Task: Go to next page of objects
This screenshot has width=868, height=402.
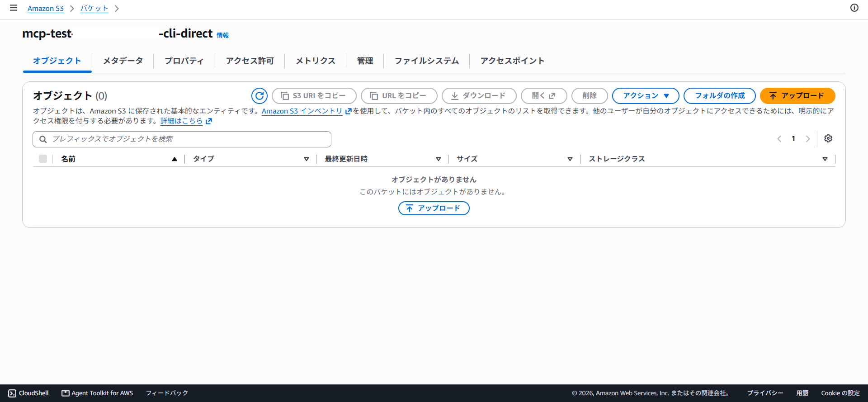Action: [808, 139]
